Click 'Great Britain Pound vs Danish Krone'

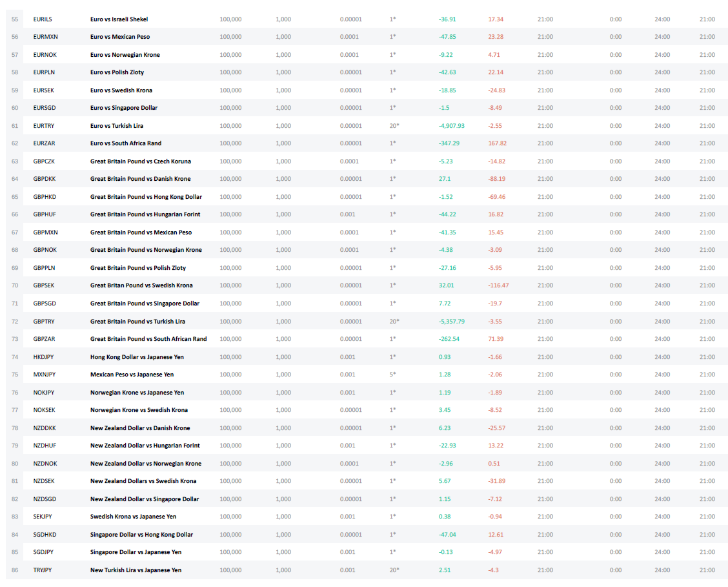click(140, 179)
